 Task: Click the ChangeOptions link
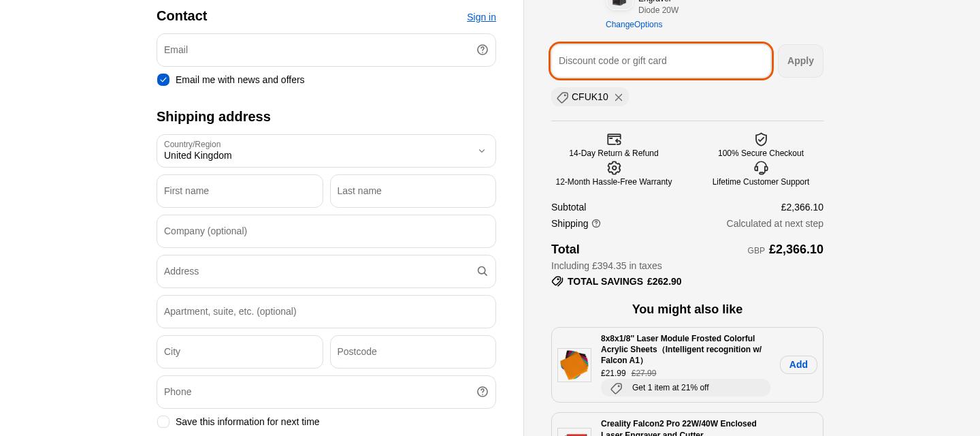tap(634, 25)
